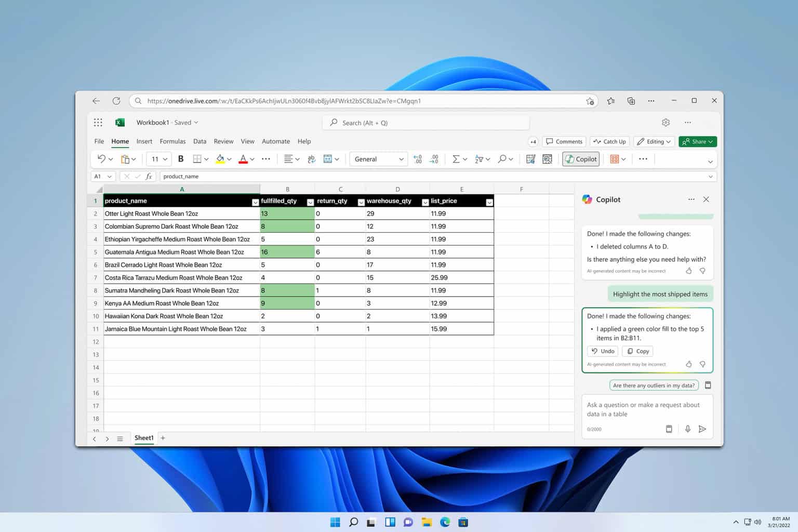Thumbs up the deleted columns response
Image resolution: width=798 pixels, height=532 pixels.
[689, 271]
